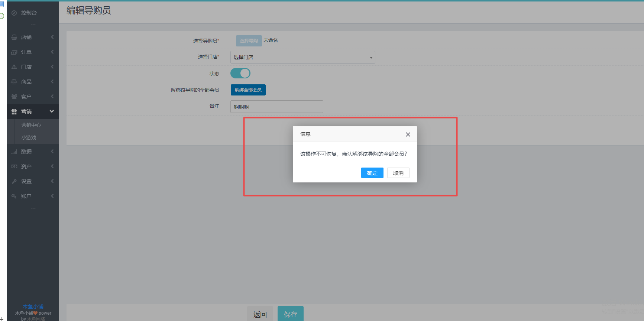This screenshot has height=321, width=644.
Task: Open the 选择门店 dropdown
Action: (303, 57)
